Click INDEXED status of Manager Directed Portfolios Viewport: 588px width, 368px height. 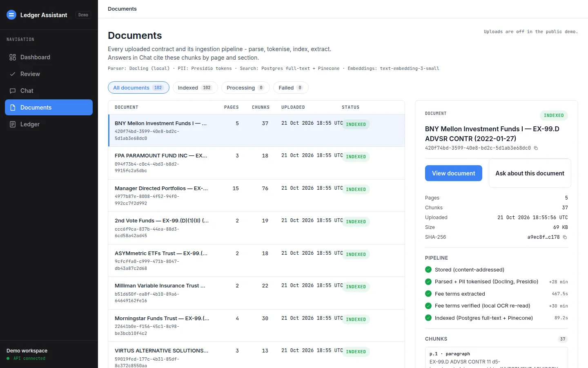pos(356,189)
